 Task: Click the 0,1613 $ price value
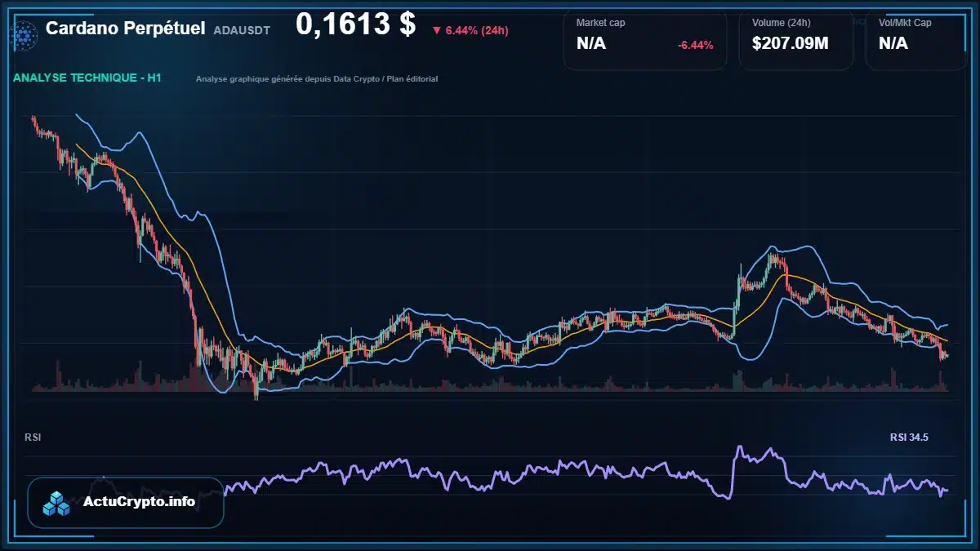click(356, 24)
